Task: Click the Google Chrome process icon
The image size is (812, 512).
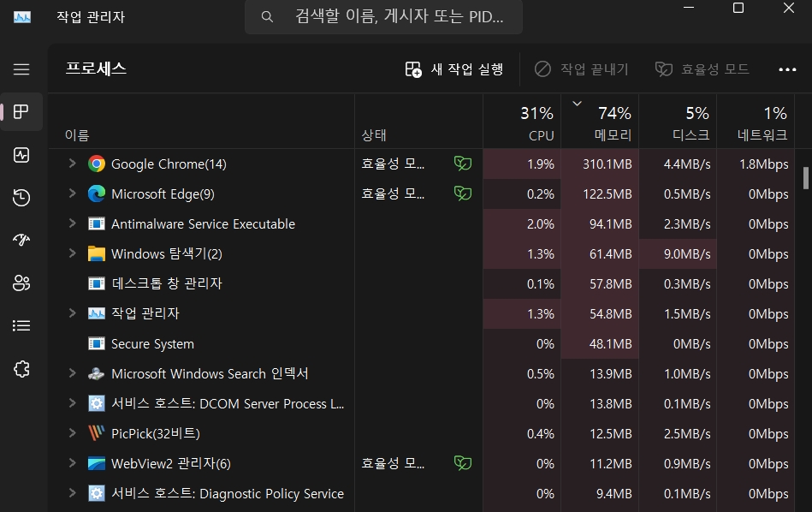Action: pyautogui.click(x=97, y=164)
